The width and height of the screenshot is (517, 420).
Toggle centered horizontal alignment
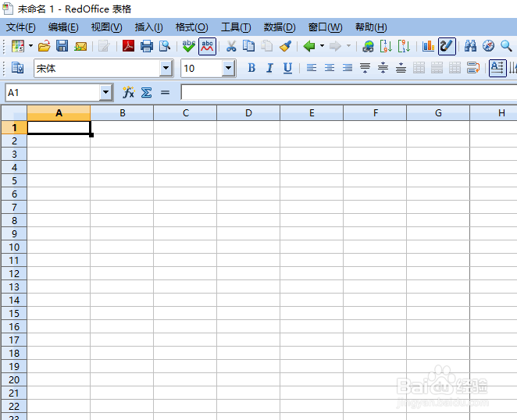click(330, 68)
